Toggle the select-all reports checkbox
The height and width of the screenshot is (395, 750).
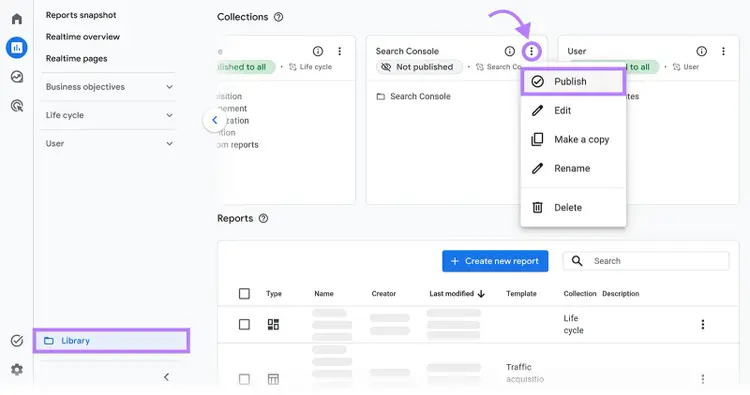(244, 293)
